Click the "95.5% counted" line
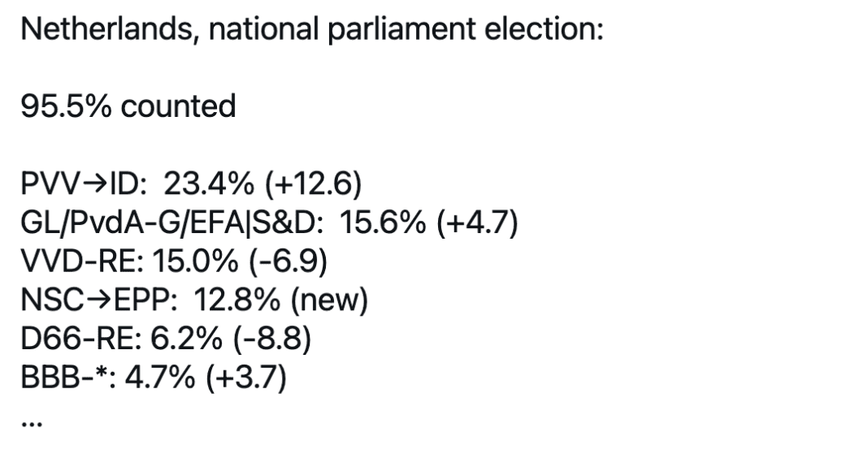Viewport: 868px width, 471px height. [128, 106]
